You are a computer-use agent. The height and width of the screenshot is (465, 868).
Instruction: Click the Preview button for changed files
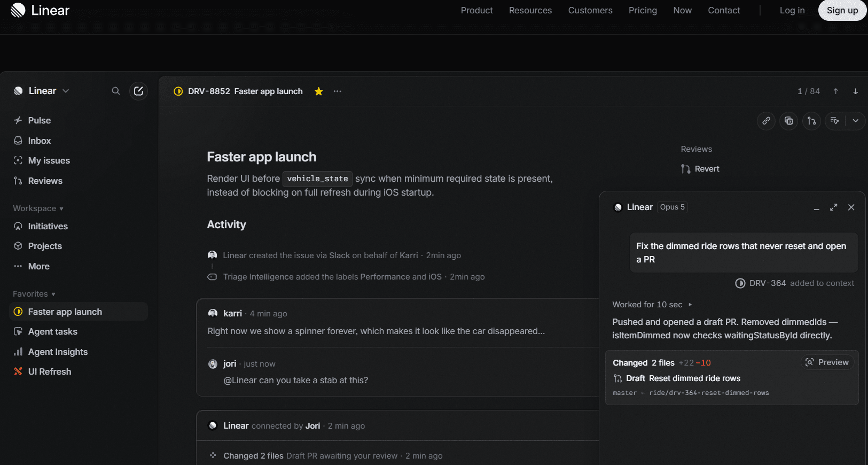pos(827,362)
